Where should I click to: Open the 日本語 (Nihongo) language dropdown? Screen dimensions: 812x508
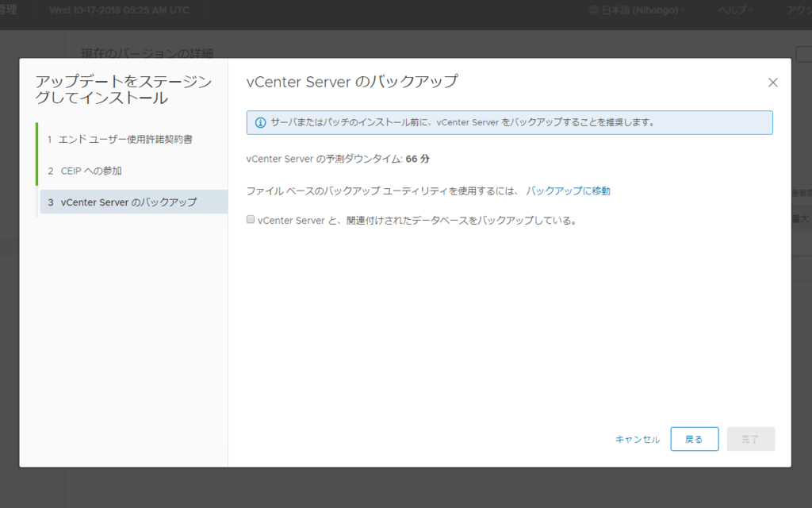pos(638,10)
